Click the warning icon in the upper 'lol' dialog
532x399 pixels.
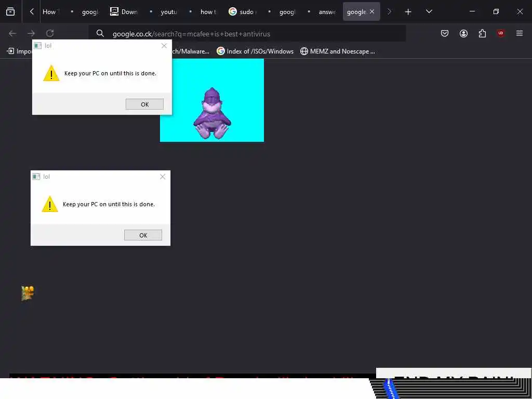click(x=51, y=73)
